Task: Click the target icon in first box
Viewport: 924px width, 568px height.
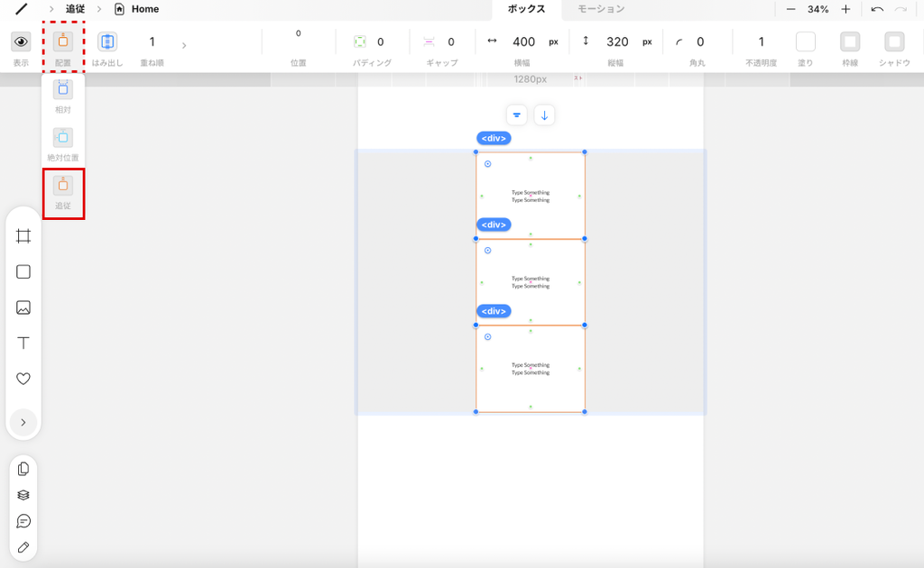Action: point(488,163)
